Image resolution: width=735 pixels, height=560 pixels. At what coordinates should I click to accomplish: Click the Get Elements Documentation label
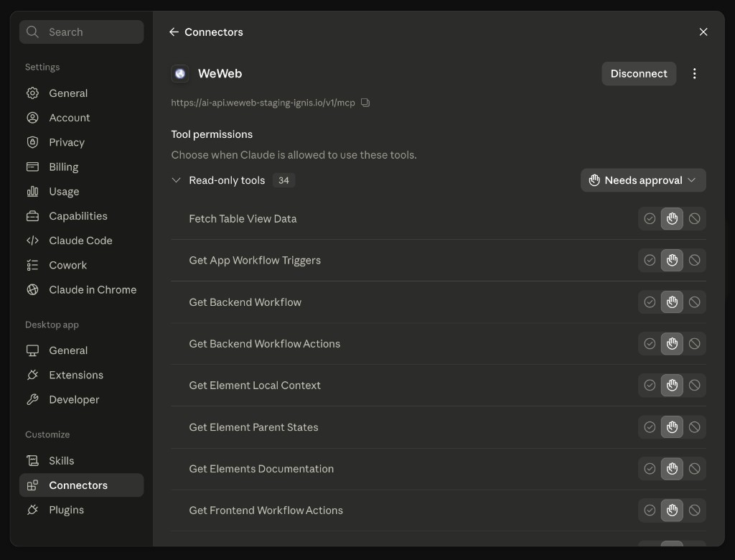coord(261,469)
